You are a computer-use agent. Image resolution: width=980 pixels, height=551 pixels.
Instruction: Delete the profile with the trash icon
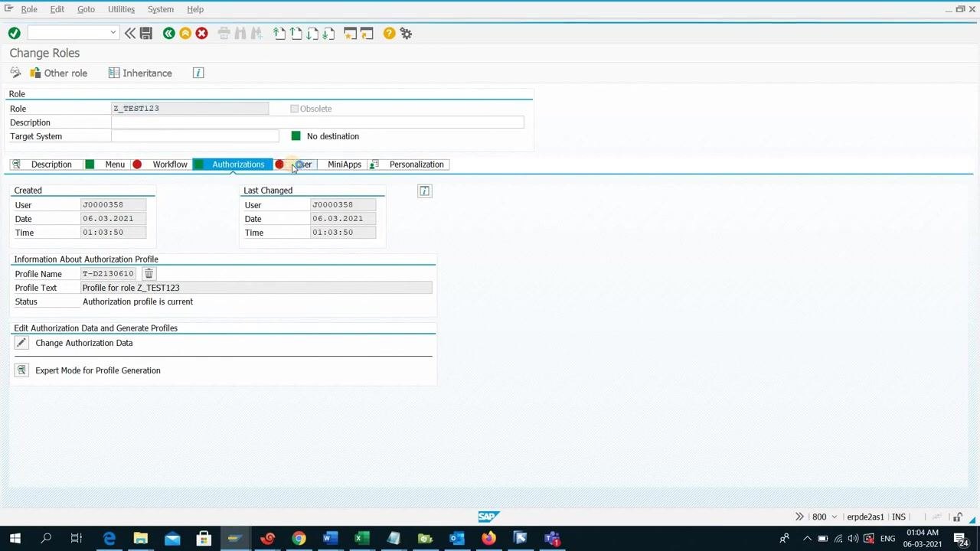coord(149,273)
